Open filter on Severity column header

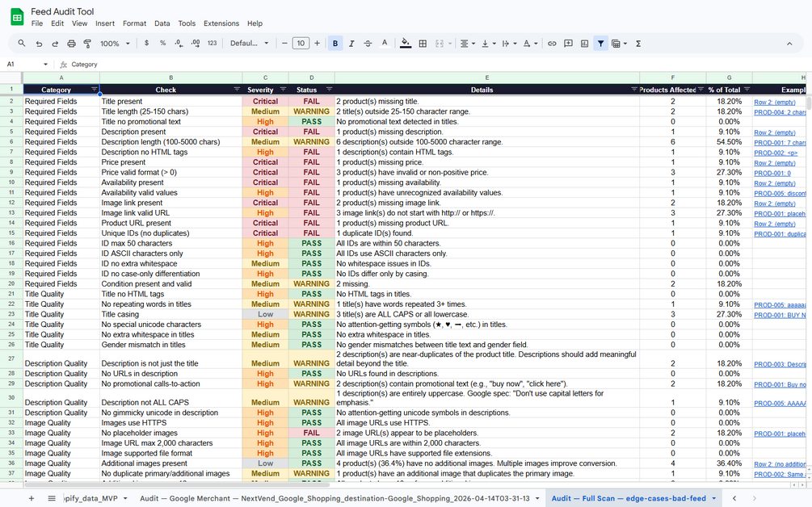point(283,90)
